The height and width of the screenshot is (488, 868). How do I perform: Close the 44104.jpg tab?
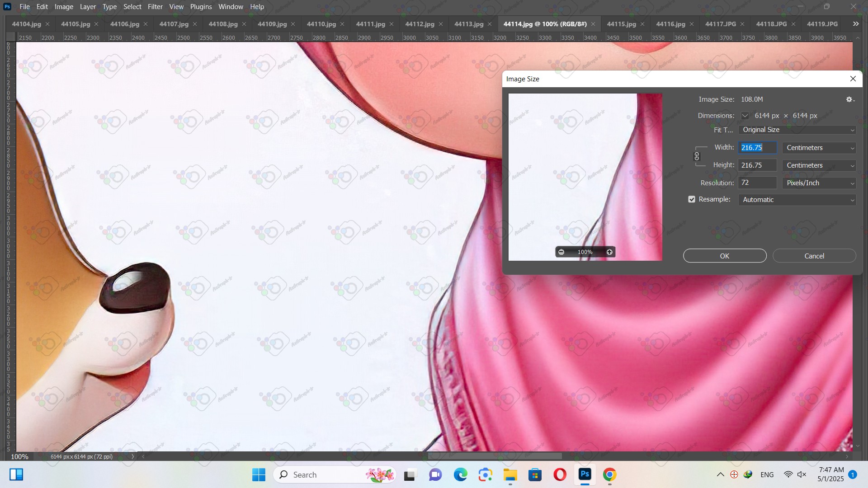pyautogui.click(x=47, y=24)
